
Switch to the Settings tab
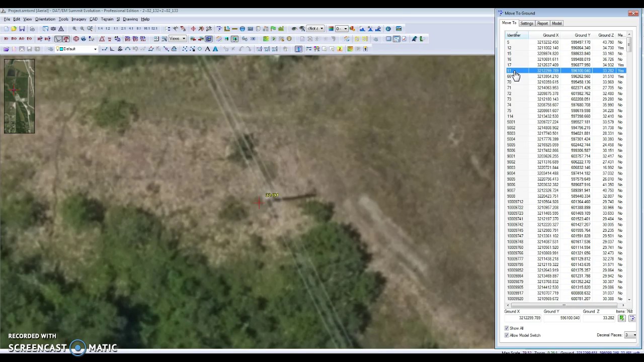(527, 23)
